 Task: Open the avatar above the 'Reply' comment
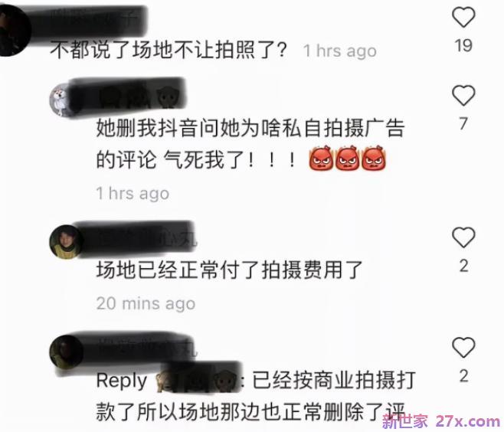[65, 352]
